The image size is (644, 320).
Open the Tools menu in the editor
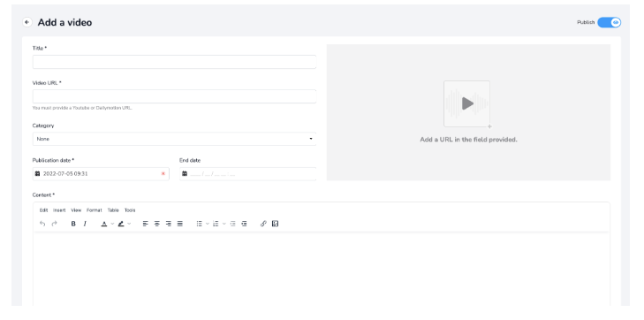pyautogui.click(x=130, y=210)
